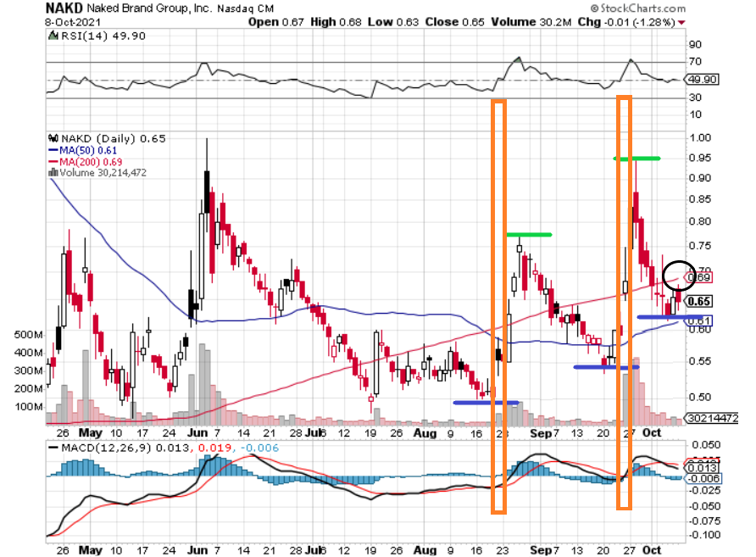
Task: Select the Low 0.63 value
Action: pos(392,22)
